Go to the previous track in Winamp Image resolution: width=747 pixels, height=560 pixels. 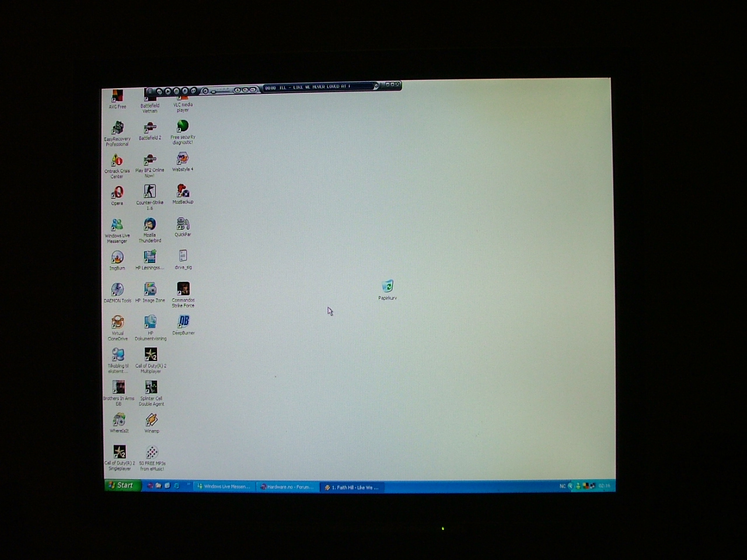(x=159, y=91)
